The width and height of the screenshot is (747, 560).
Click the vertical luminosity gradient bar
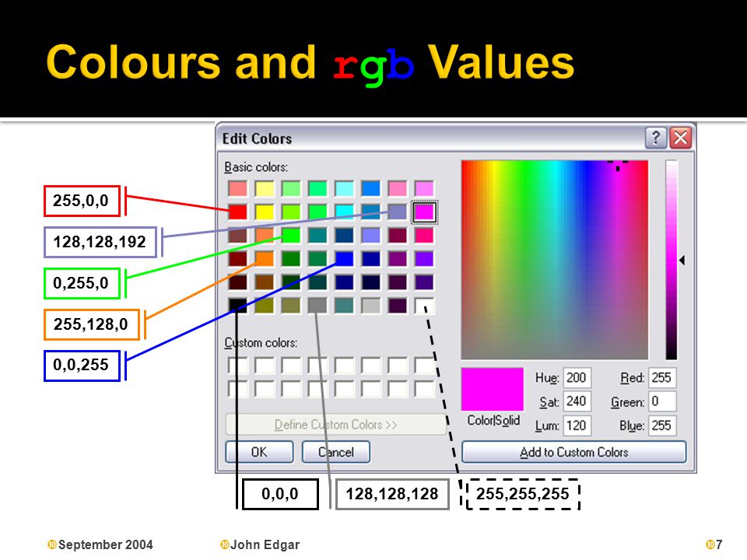point(672,260)
